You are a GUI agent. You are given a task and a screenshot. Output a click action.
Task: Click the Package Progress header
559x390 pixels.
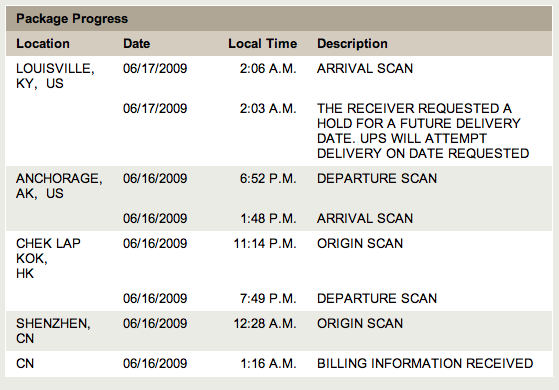[72, 19]
